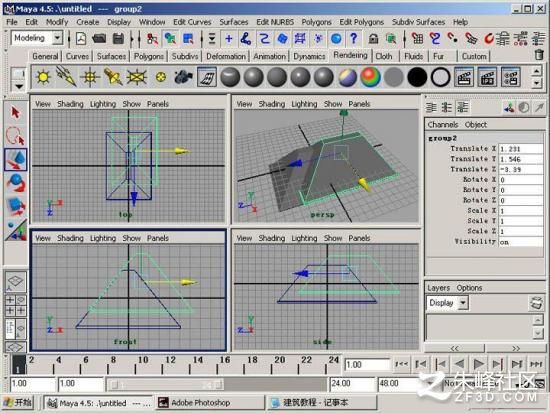Click the Translate X value field
The image size is (550, 413).
(x=521, y=149)
